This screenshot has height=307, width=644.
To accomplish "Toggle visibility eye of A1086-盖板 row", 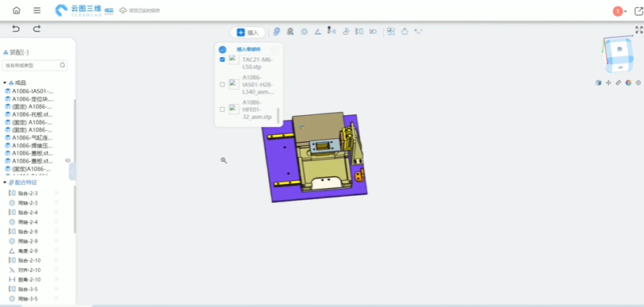I will [67, 161].
